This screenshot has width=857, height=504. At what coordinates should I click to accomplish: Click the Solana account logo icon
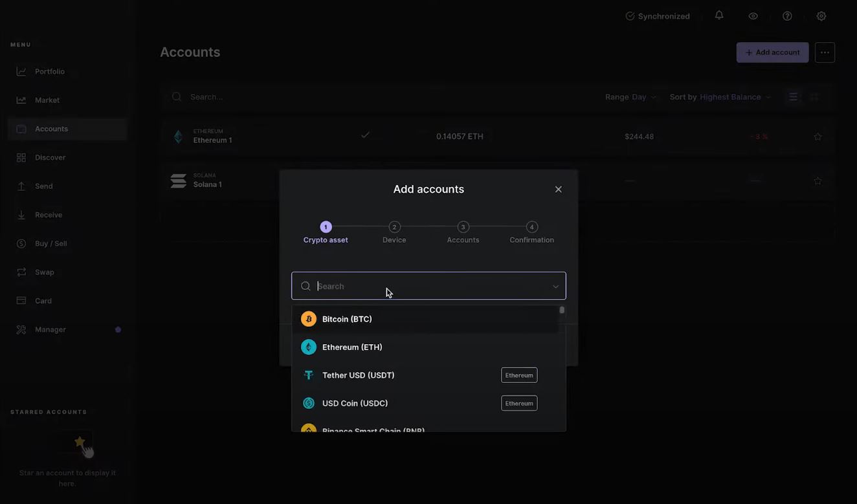[x=178, y=181]
